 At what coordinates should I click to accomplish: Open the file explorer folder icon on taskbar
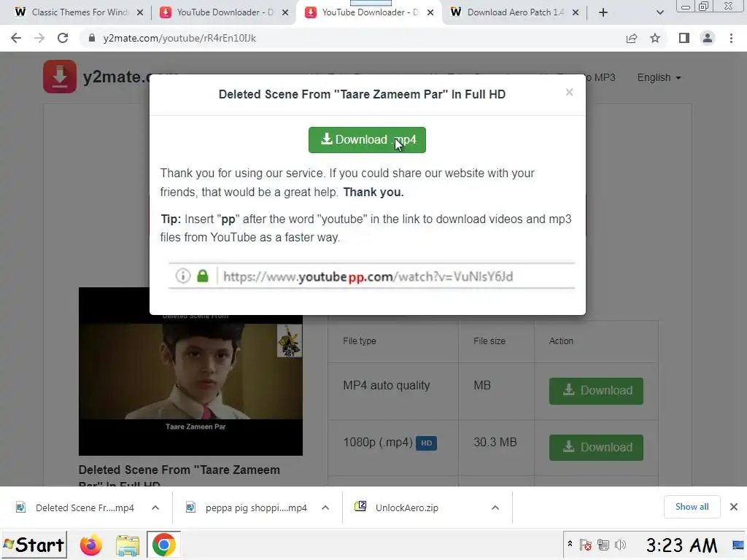(127, 545)
